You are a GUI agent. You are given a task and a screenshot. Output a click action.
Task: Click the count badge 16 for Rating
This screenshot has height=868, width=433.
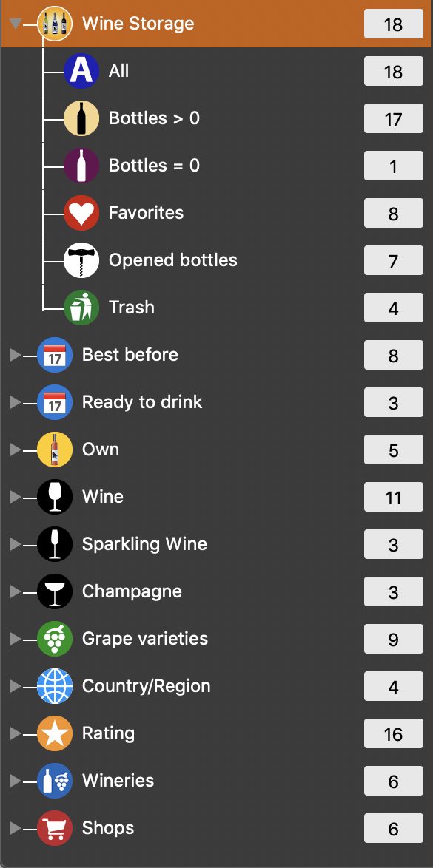pos(394,734)
